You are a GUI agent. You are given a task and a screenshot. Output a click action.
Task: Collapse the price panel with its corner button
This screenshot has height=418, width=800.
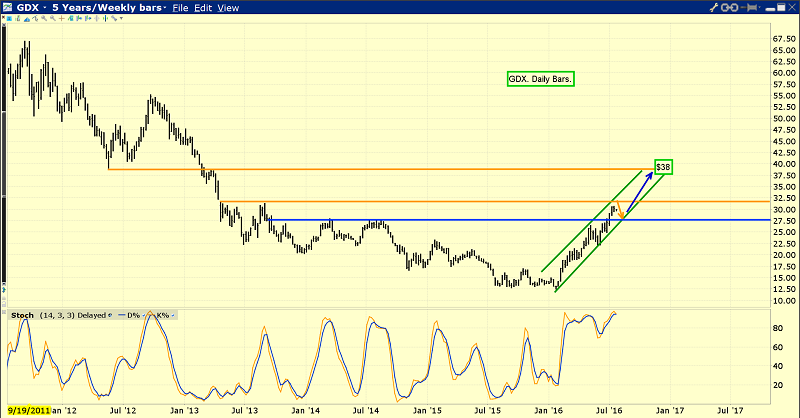4,24
